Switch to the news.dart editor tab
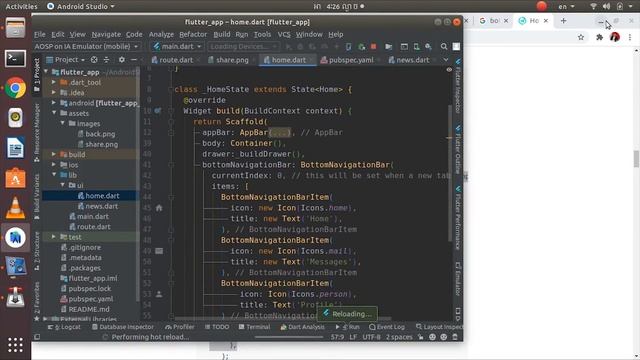Viewport: 640px width, 360px height. pyautogui.click(x=412, y=60)
